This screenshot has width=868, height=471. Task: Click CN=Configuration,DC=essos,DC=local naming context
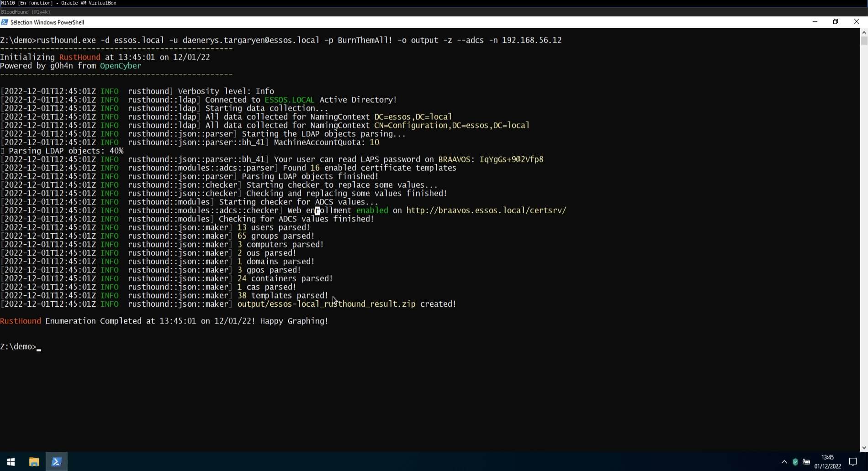452,126
